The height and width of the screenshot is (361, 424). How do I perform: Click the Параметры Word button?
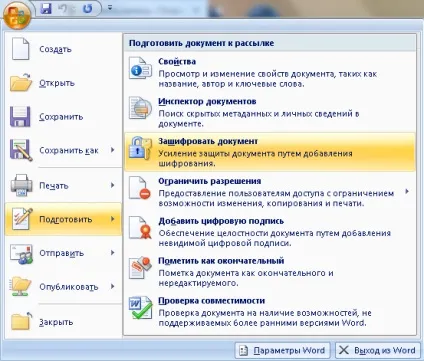point(282,350)
